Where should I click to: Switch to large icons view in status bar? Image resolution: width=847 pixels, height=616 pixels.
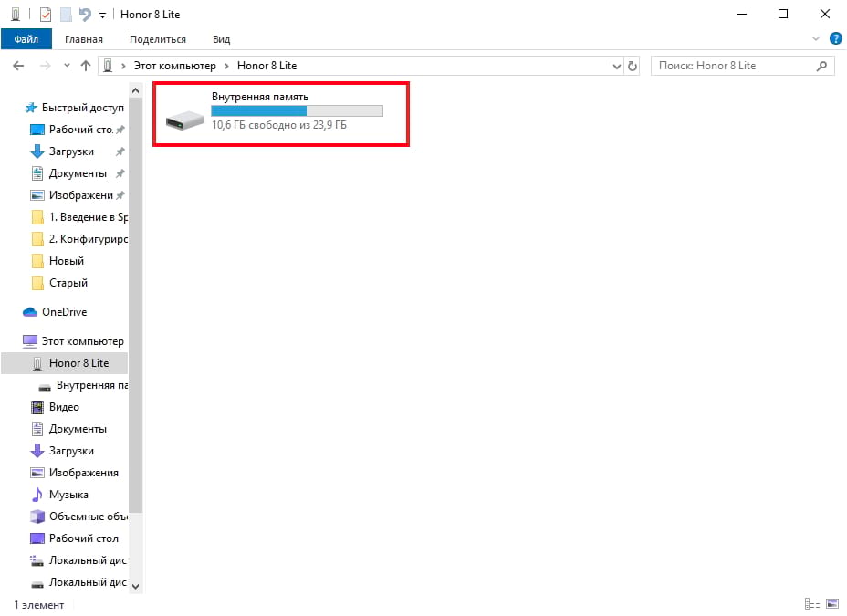point(832,604)
